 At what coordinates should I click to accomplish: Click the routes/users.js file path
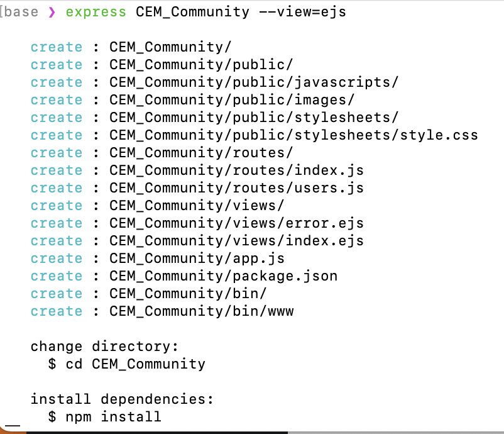coord(299,188)
